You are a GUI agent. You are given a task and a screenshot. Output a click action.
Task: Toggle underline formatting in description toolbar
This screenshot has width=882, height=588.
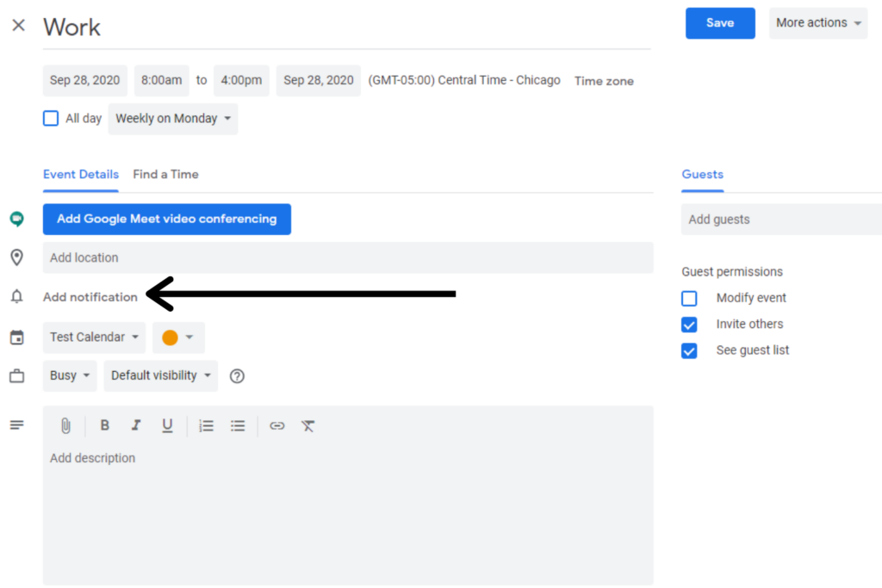point(167,425)
